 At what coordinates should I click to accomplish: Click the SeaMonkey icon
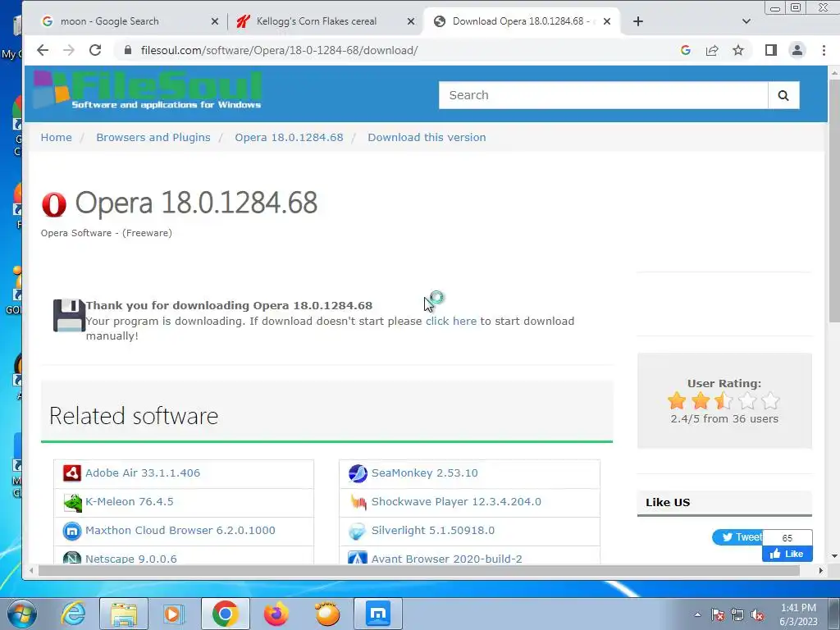tap(358, 473)
